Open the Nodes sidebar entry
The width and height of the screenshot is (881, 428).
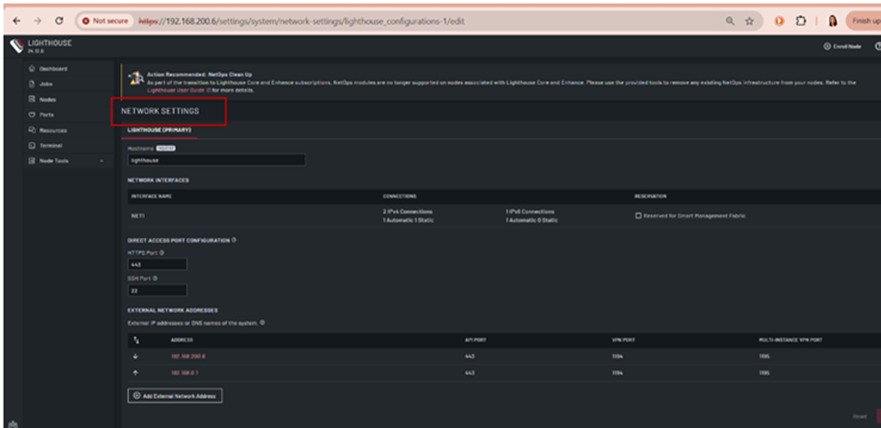pyautogui.click(x=48, y=99)
